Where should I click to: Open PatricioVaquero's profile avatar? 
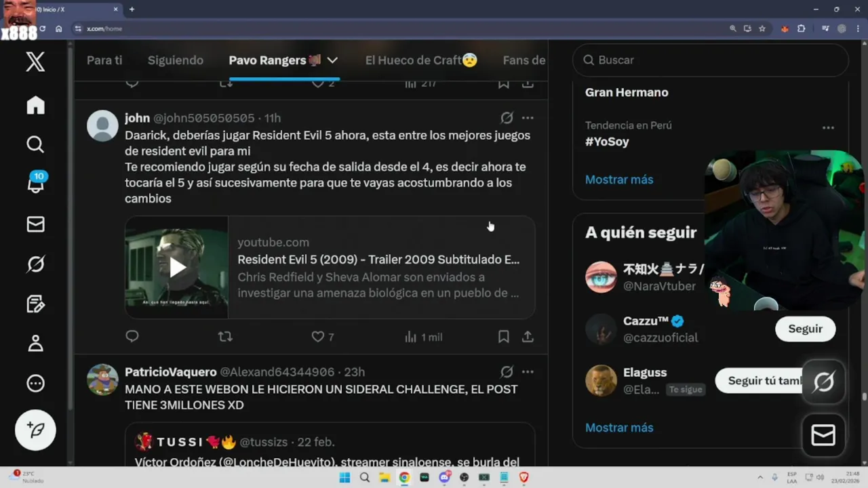point(103,380)
